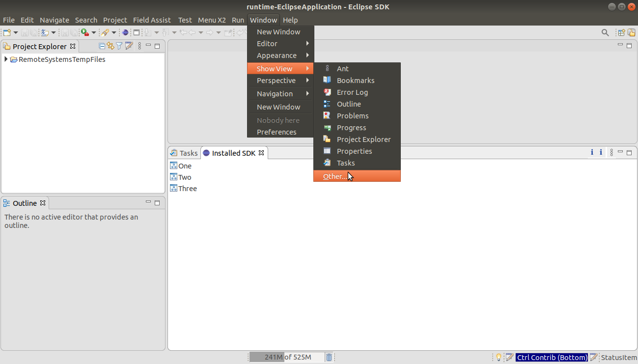638x364 pixels.
Task: Click the Eclipse globe toolbar icon
Action: 125,32
